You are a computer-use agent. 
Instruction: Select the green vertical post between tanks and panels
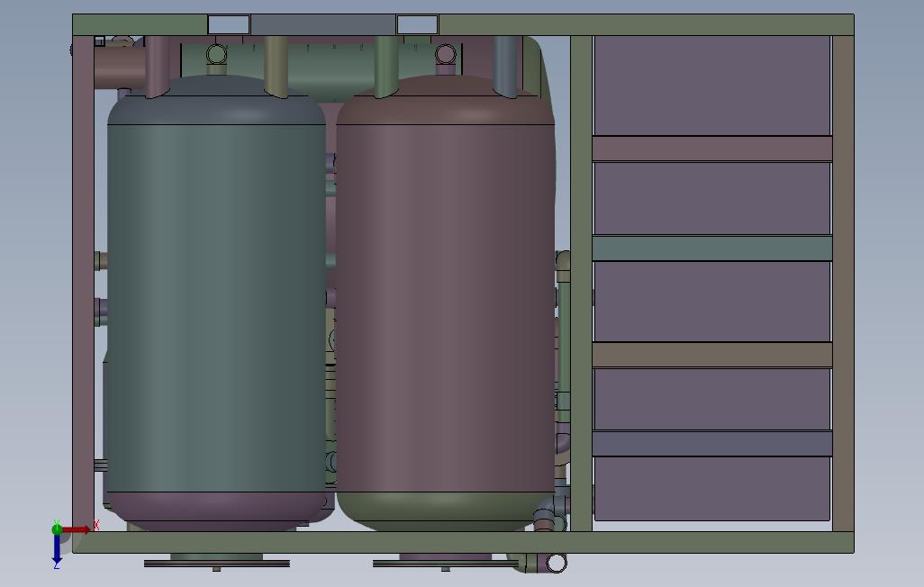(x=581, y=284)
